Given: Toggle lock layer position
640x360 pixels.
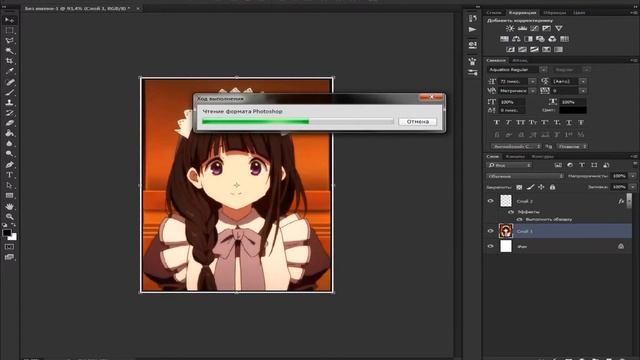Looking at the screenshot, I should click(541, 187).
